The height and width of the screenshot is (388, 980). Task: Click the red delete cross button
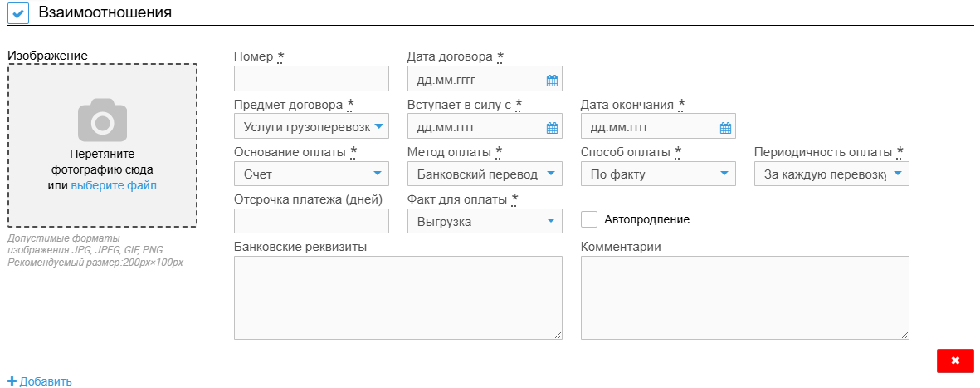[x=955, y=361]
